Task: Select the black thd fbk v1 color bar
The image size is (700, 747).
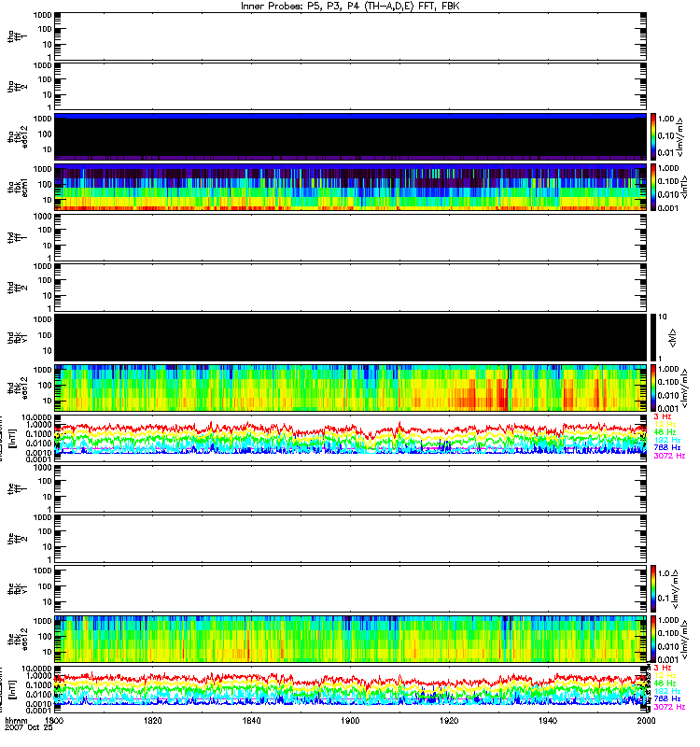Action: click(x=655, y=337)
